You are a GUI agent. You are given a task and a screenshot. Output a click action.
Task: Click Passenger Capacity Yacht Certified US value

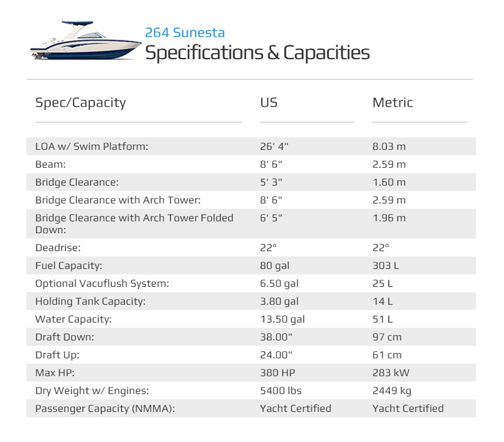coord(296,408)
